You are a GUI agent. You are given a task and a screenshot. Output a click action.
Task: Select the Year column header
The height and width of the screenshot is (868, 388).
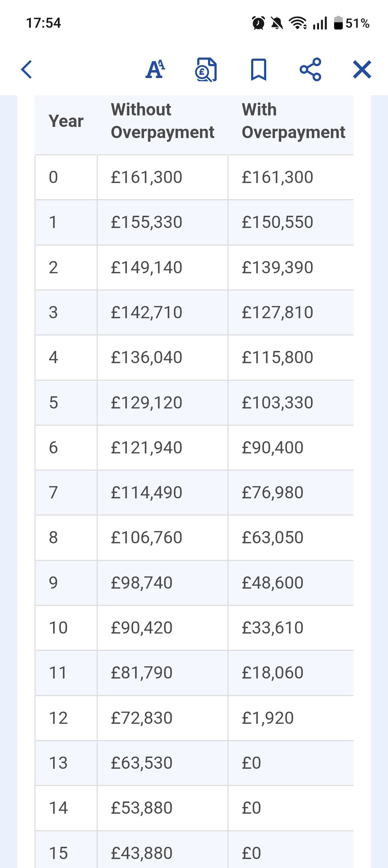[66, 121]
